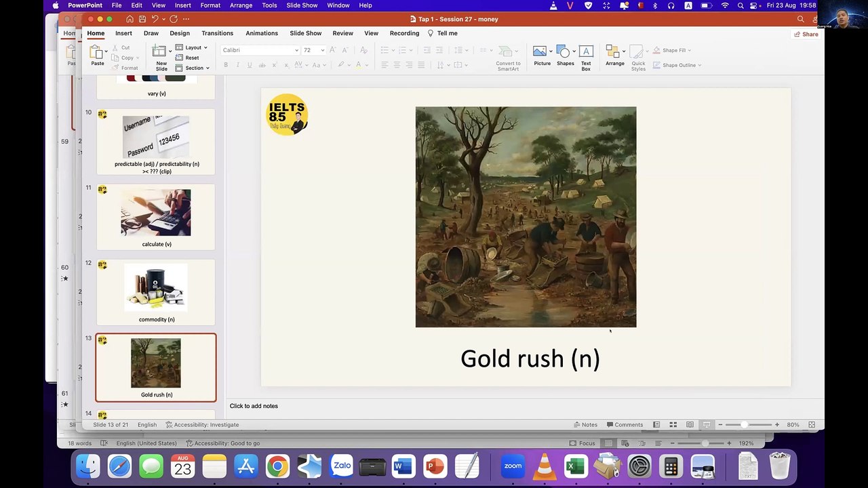Toggle Focus mode in the Word window

coord(582,443)
